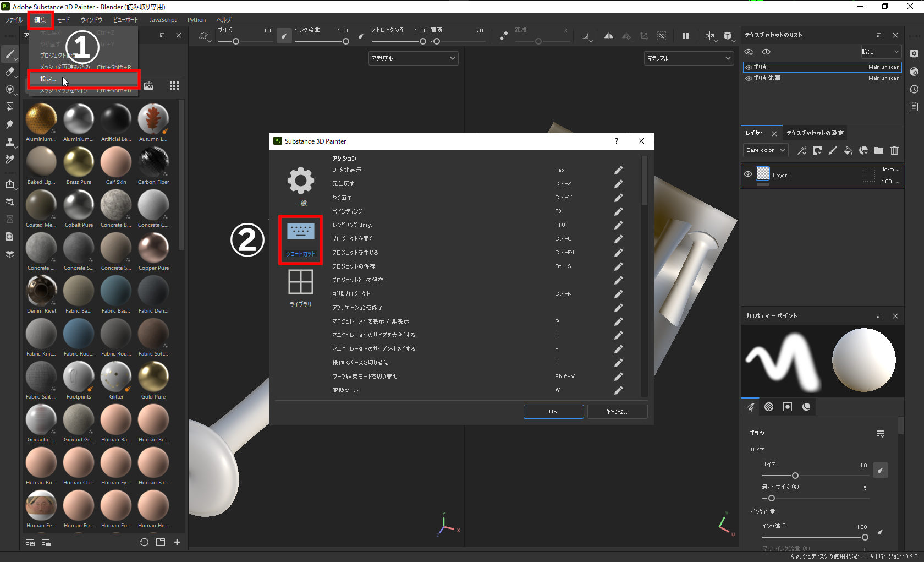Screen dimensions: 924x562
Task: Select the Projection cube tool
Action: (x=10, y=89)
